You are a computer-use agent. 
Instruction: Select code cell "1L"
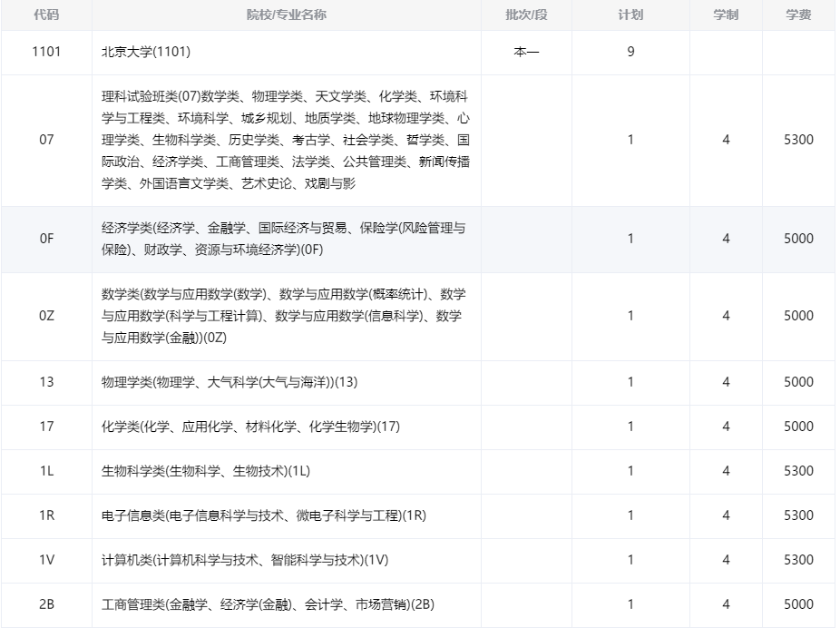46,471
